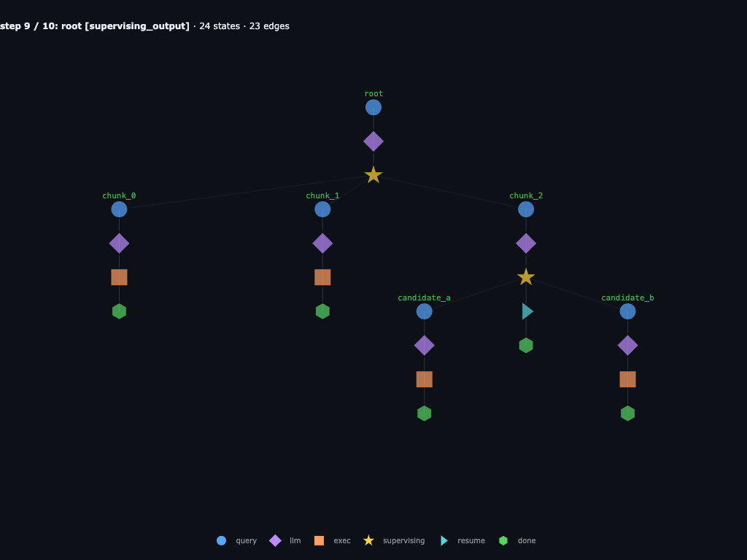This screenshot has width=747, height=560.
Task: Click the root node label
Action: click(373, 94)
